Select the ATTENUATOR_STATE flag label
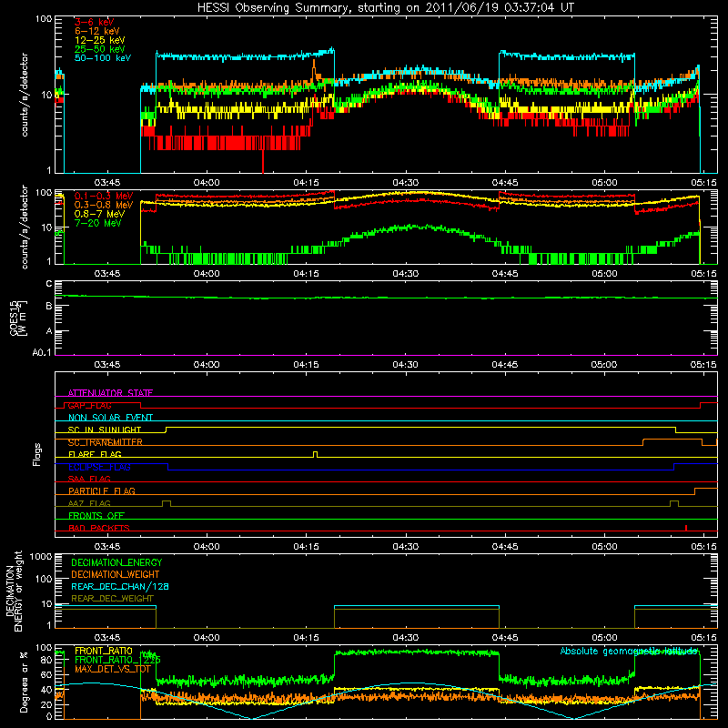The height and width of the screenshot is (728, 728). click(x=110, y=393)
